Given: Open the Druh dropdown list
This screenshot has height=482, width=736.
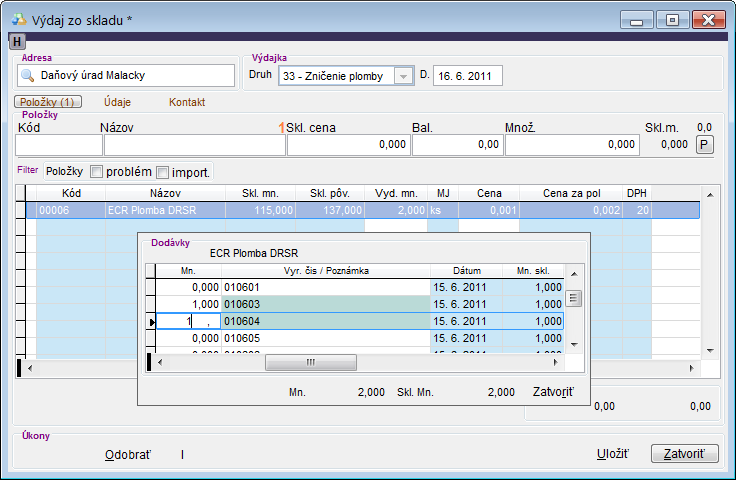Looking at the screenshot, I should click(x=403, y=76).
